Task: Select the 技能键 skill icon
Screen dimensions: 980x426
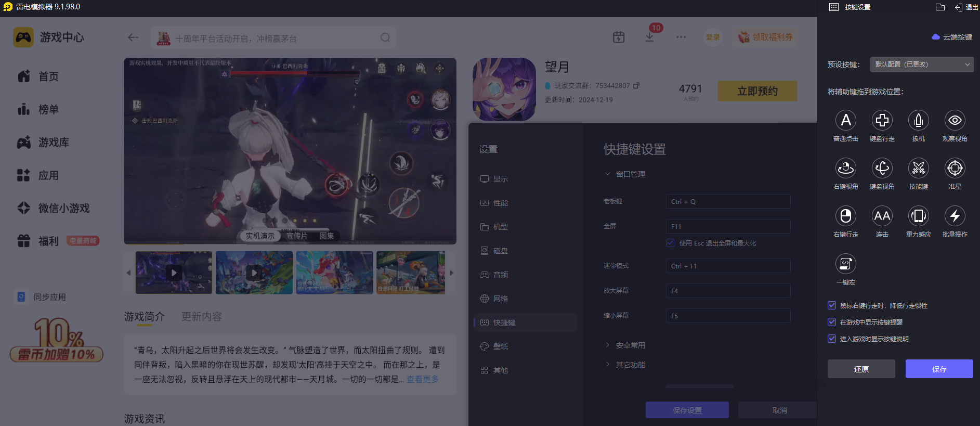Action: (919, 168)
